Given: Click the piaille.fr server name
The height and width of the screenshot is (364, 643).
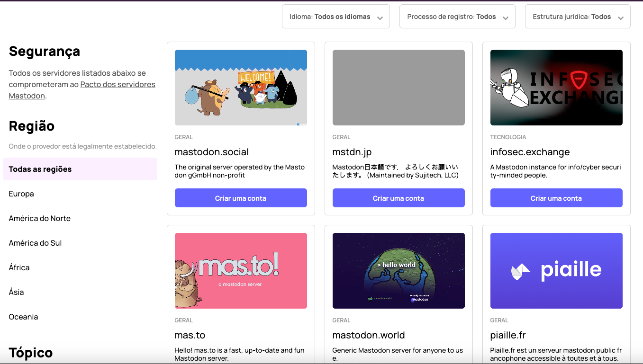Looking at the screenshot, I should 508,335.
